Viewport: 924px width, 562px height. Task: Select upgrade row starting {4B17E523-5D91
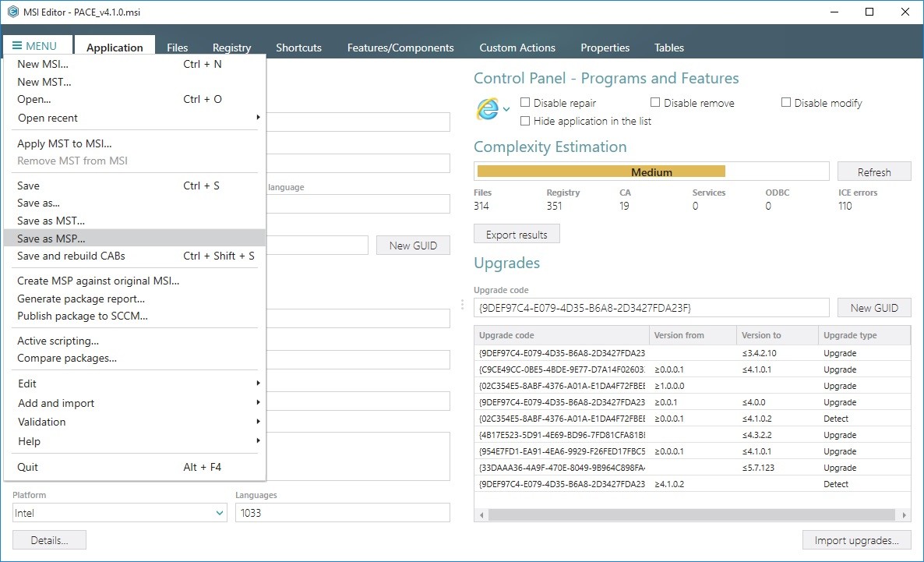tap(693, 435)
